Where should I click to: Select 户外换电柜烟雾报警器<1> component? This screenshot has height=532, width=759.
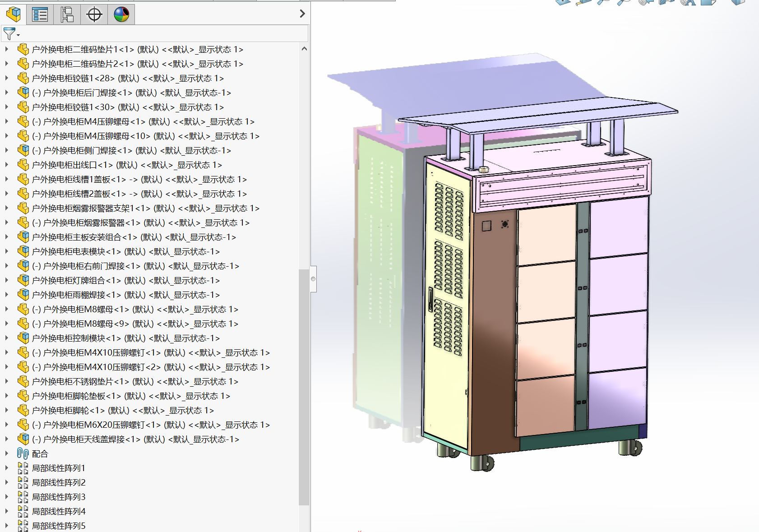140,222
